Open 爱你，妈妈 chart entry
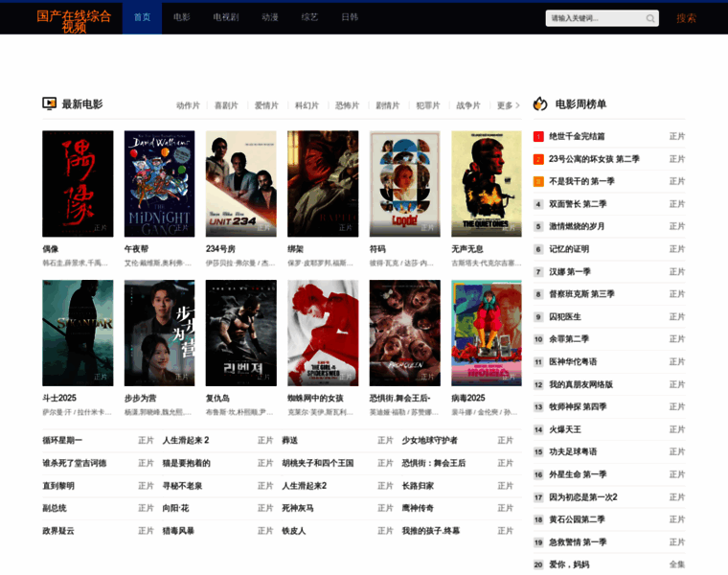Viewport: 728px width, 575px height. (x=569, y=564)
